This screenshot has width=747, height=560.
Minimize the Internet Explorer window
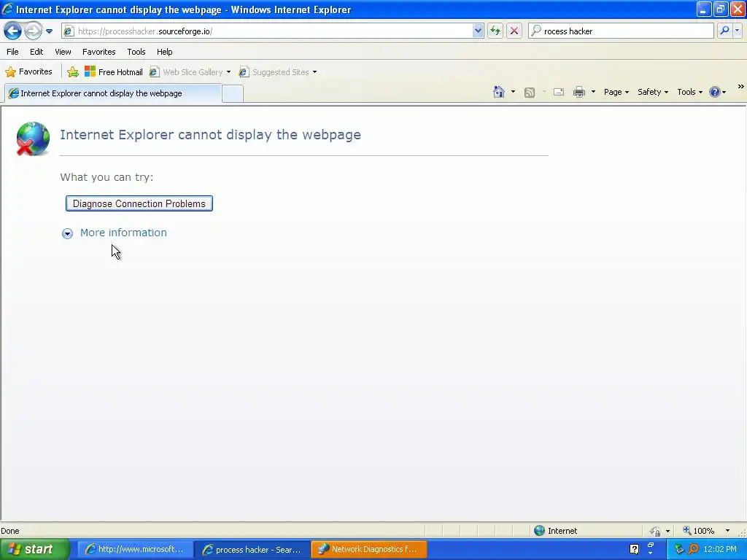pos(704,9)
